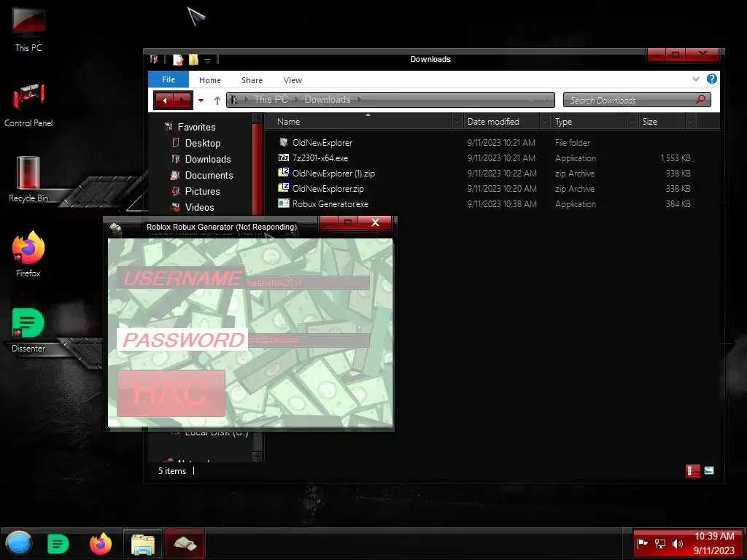
Task: Open Name column filter dropdown
Action: tap(457, 122)
